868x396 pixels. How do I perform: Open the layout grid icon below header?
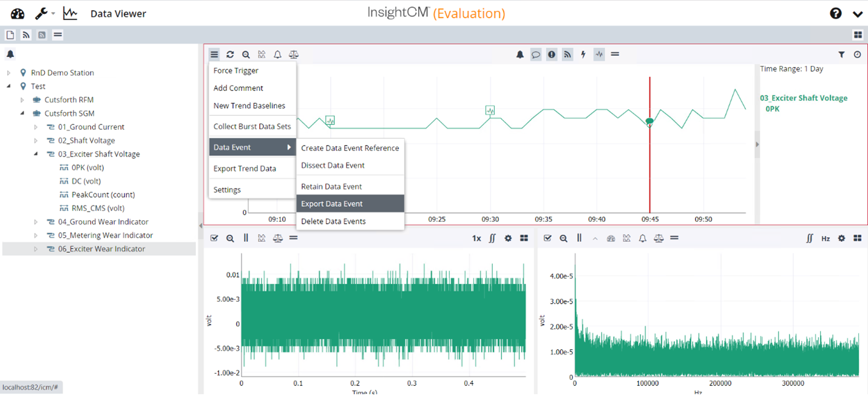click(858, 35)
